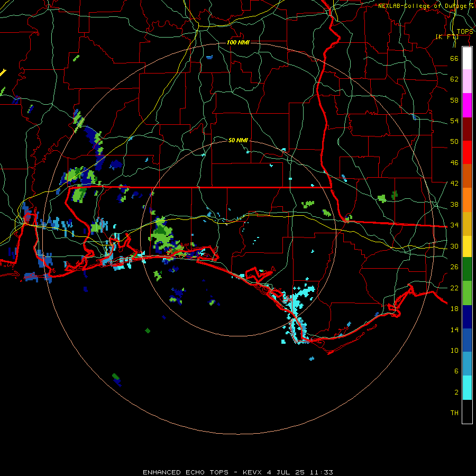This screenshot has width=476, height=476.
Task: Click the 'TOPS' legend heading
Action: coord(465,32)
